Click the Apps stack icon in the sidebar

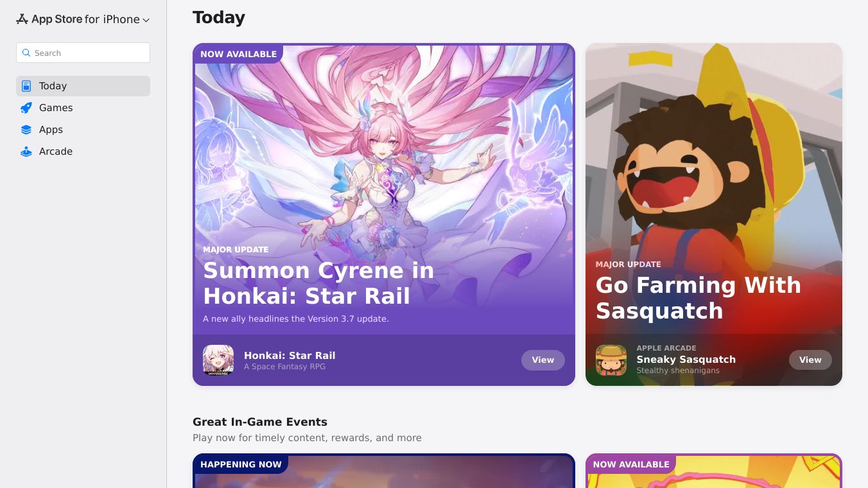[x=26, y=130]
